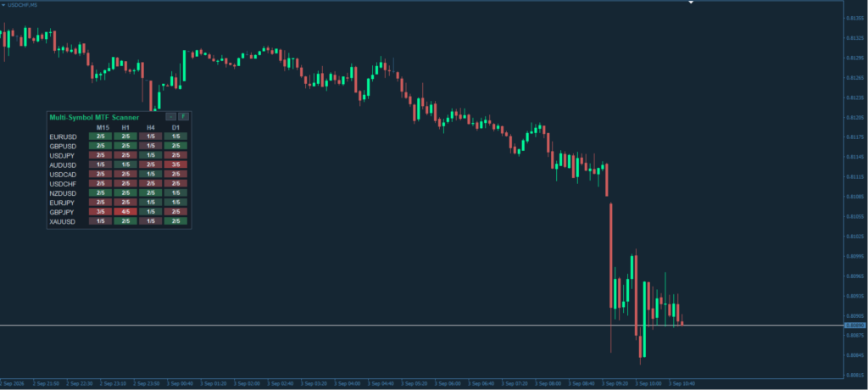
Task: Click EURJPY H1 signal cell
Action: (x=125, y=202)
